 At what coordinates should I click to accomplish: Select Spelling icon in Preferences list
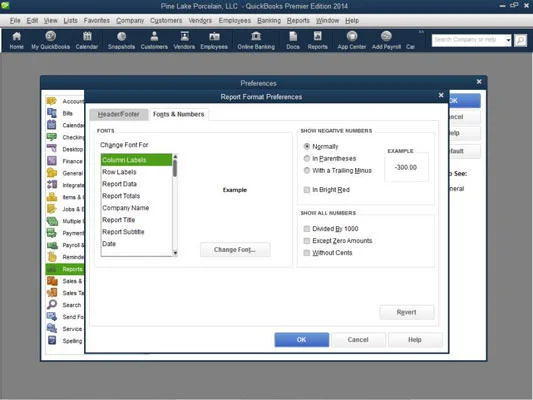pos(52,341)
